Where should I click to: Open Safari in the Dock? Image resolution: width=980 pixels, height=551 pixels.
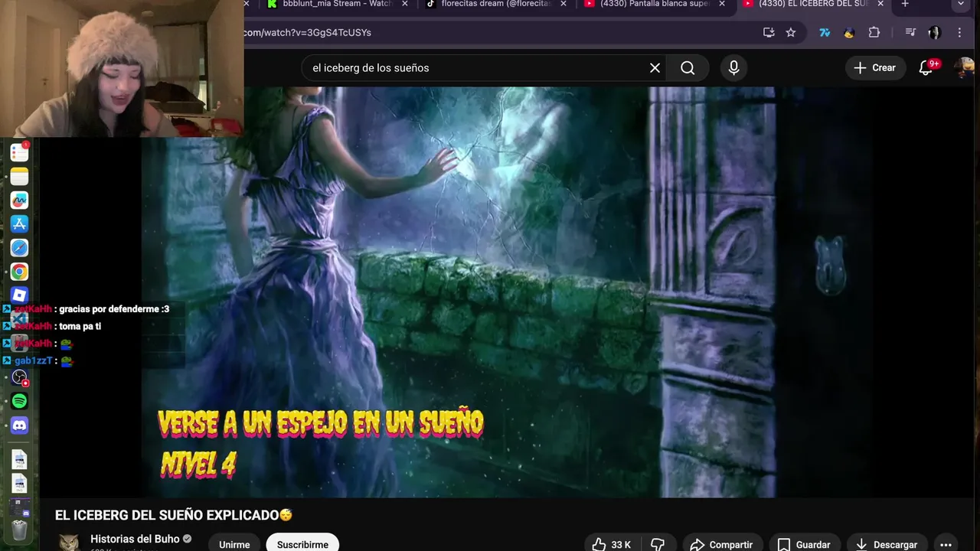tap(19, 247)
